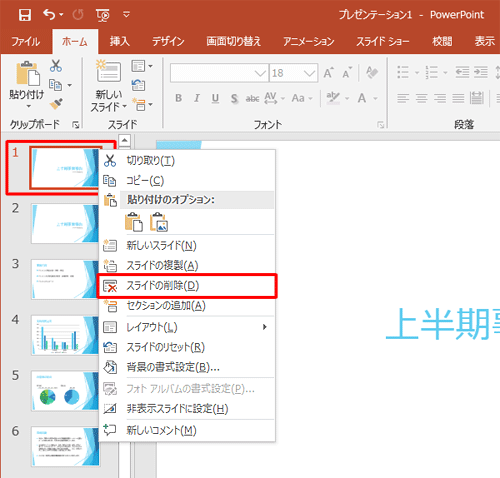Viewport: 500px width, 478px height.
Task: Click the Format Painter brush icon
Action: pos(56,104)
